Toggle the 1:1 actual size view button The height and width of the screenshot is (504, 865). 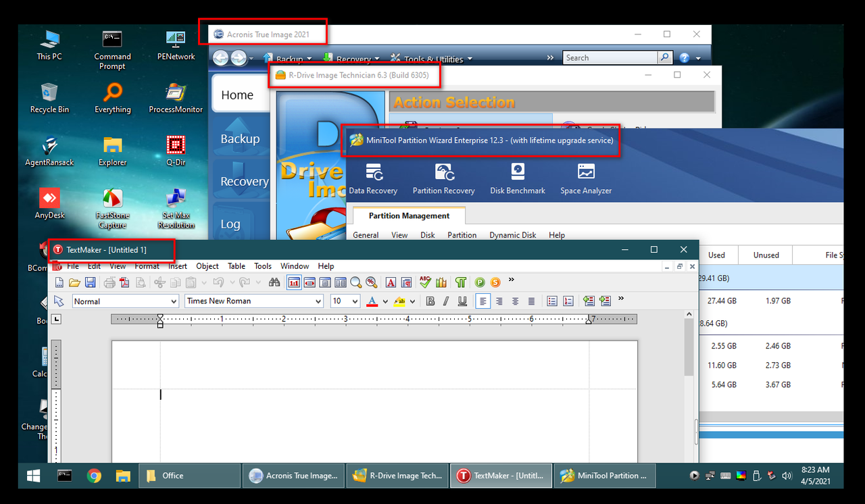point(294,282)
